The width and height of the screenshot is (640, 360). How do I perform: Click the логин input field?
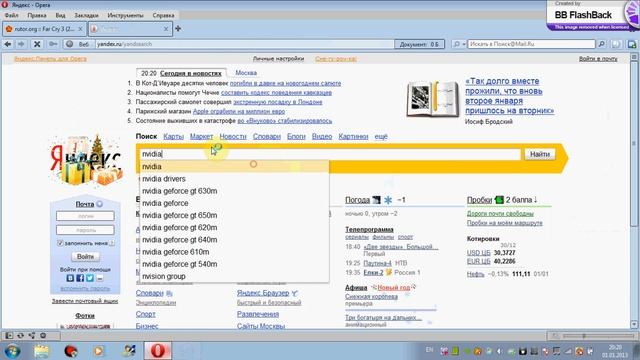(x=85, y=216)
